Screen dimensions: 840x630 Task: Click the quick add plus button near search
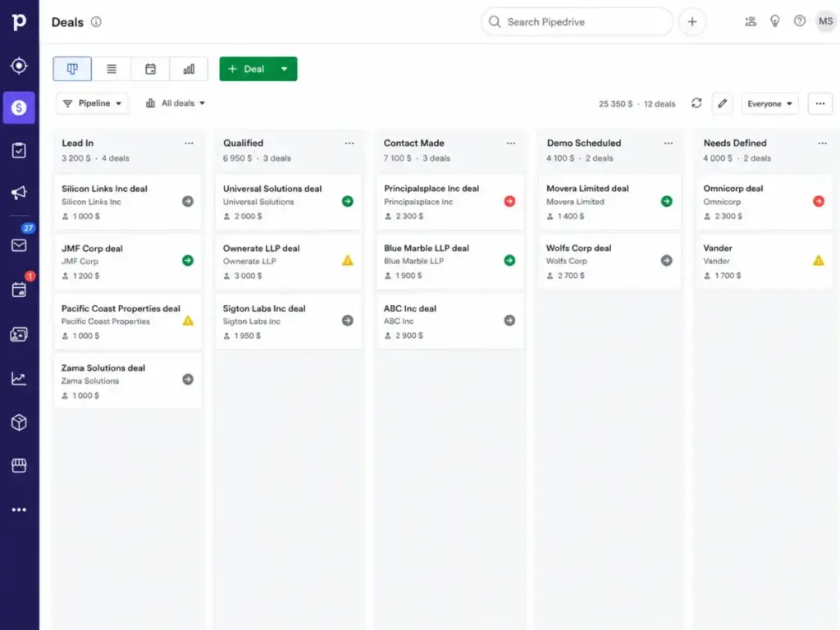tap(692, 22)
